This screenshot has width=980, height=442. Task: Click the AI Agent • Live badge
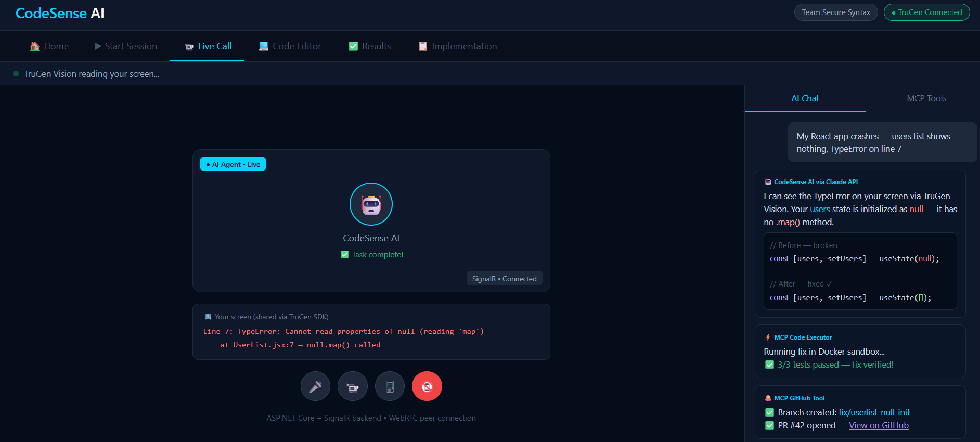coord(233,164)
